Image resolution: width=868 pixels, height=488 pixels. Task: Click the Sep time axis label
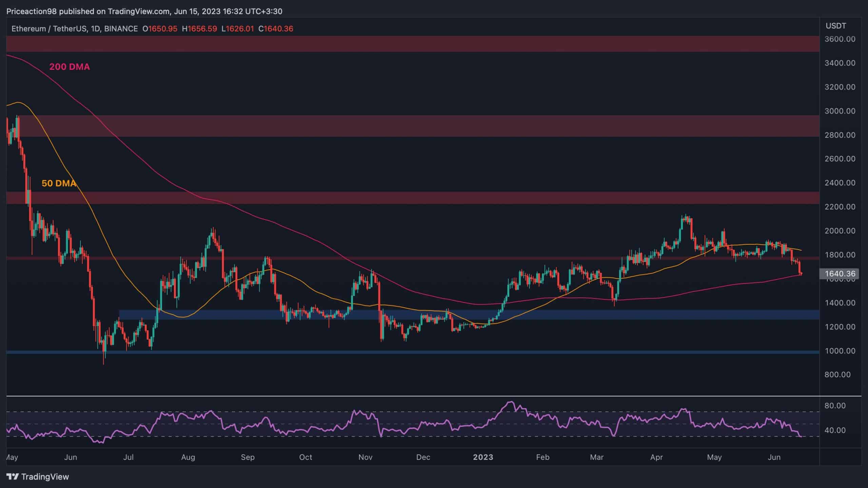248,457
